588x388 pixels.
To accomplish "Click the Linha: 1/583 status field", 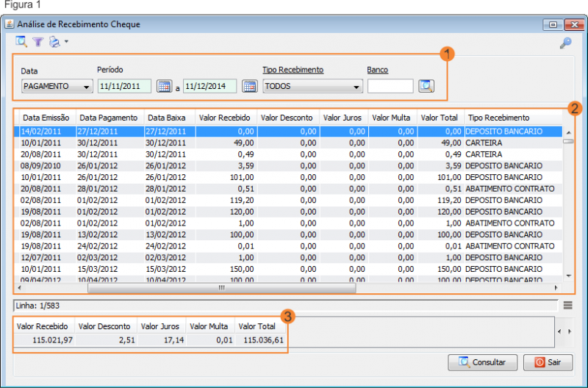I will tap(286, 306).
